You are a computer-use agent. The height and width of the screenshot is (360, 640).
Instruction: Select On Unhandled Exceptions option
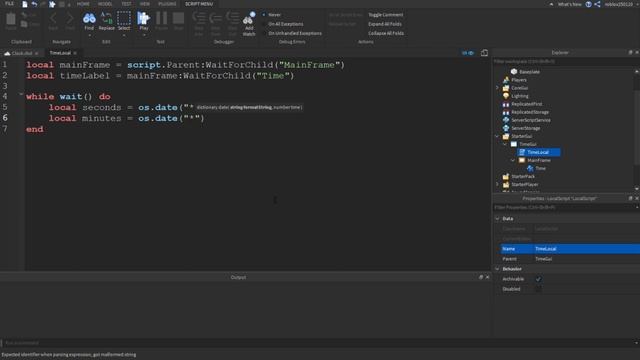tap(291, 33)
